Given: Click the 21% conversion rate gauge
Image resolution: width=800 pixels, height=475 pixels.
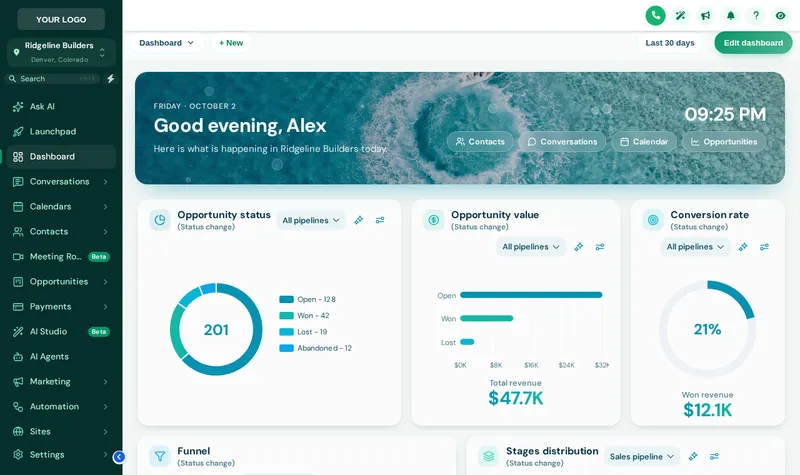Looking at the screenshot, I should tap(707, 329).
